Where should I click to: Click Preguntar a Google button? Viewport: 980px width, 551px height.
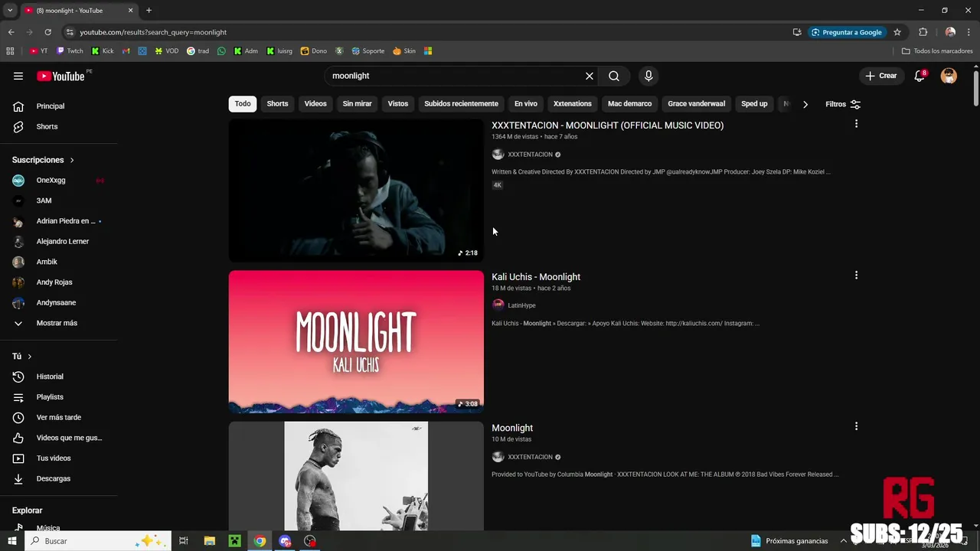(846, 32)
